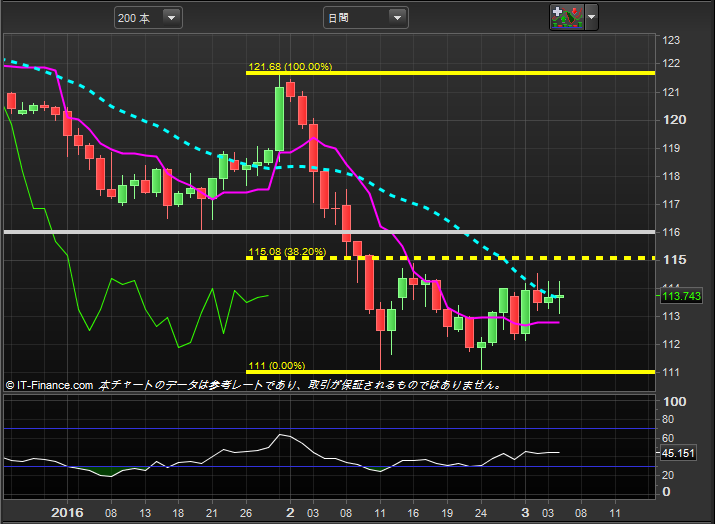
Task: Click the date label 24 on time axis
Action: click(x=481, y=513)
